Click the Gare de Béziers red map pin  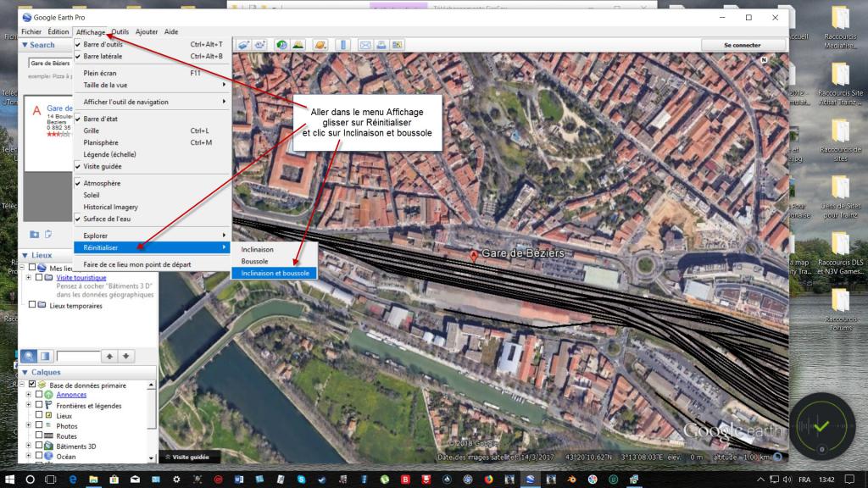pos(474,256)
